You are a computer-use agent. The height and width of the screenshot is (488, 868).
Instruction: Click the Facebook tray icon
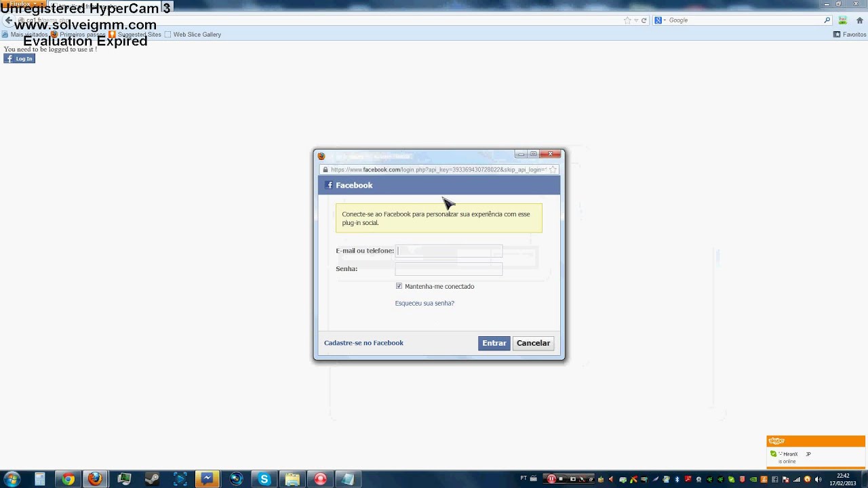(774, 479)
